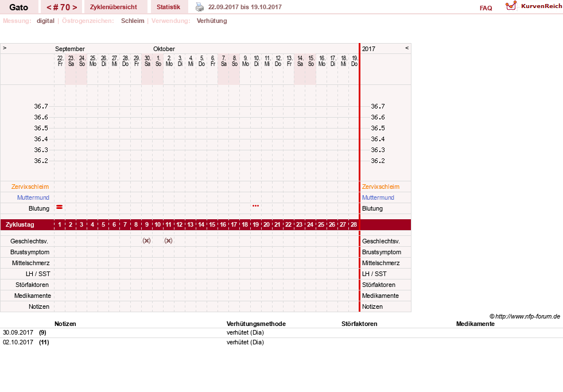Click the '>' arrow left of September
The width and height of the screenshot is (563, 392).
point(5,48)
